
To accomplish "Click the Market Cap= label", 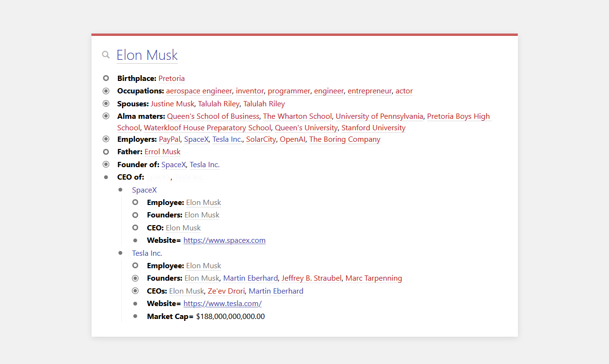I will (170, 317).
